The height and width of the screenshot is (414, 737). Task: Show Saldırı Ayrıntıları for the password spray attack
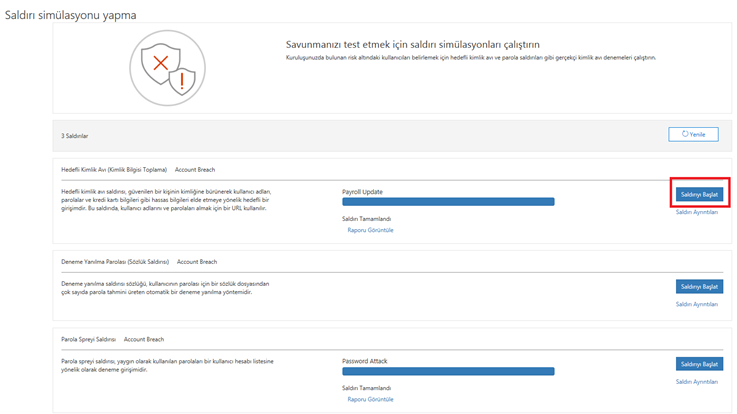697,381
